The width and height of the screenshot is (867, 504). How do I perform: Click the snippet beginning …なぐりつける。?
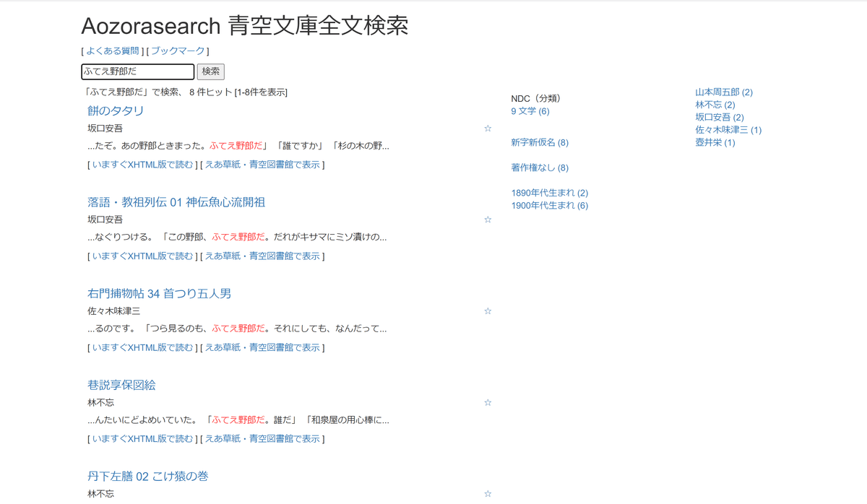[237, 237]
